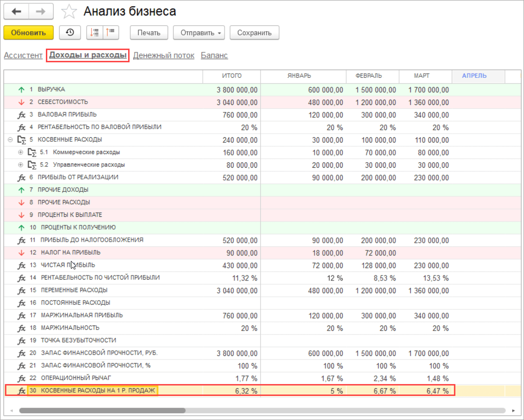Click the back navigation arrow
The width and height of the screenshot is (524, 420).
tap(16, 11)
